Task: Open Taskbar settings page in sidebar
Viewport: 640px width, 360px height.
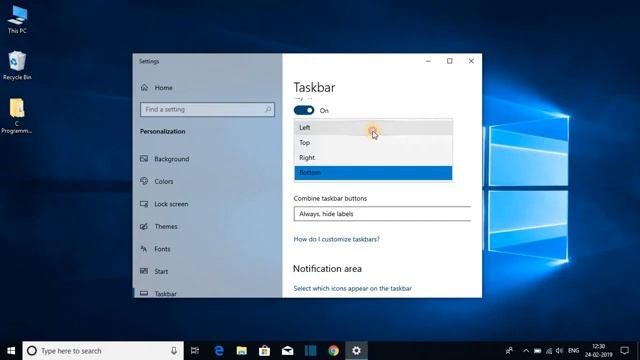Action: point(165,293)
